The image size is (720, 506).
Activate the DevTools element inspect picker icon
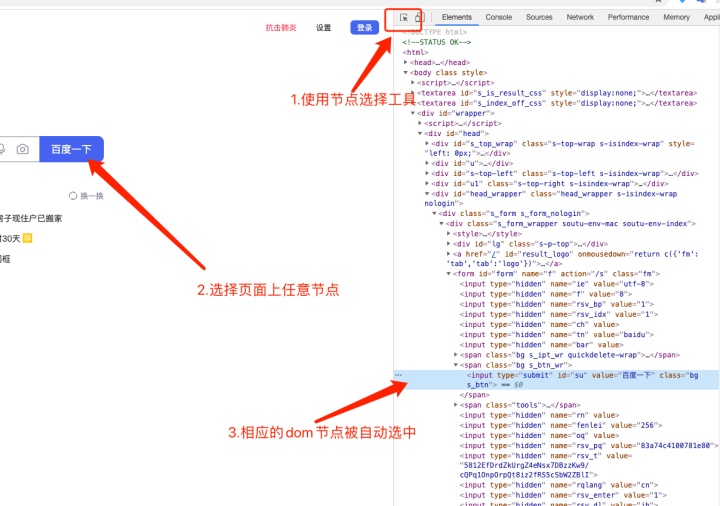point(404,18)
